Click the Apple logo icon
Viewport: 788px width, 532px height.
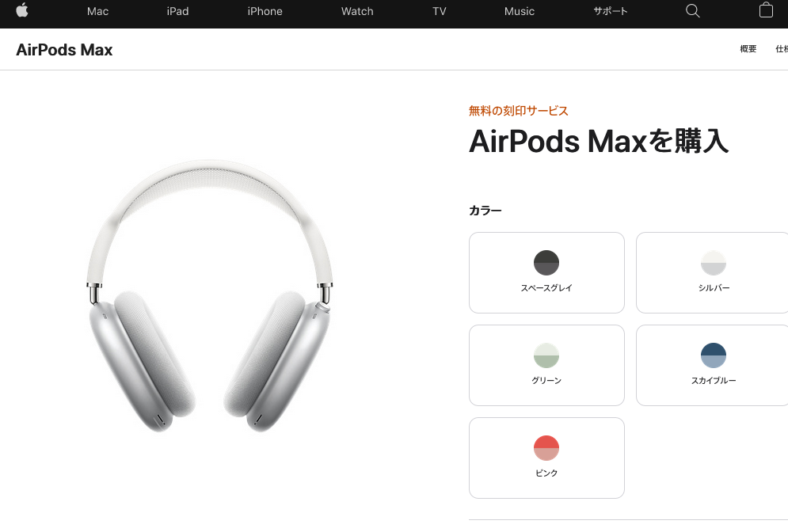pyautogui.click(x=22, y=10)
